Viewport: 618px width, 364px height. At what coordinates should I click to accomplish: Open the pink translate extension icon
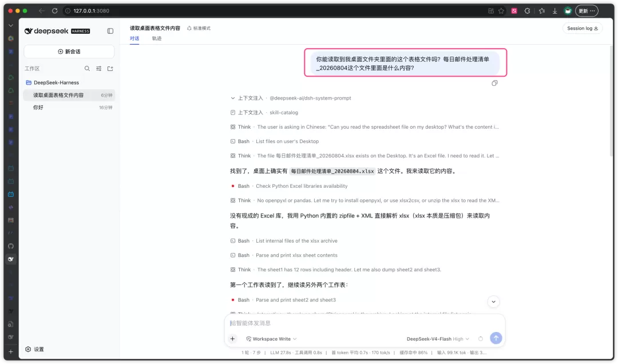(514, 11)
